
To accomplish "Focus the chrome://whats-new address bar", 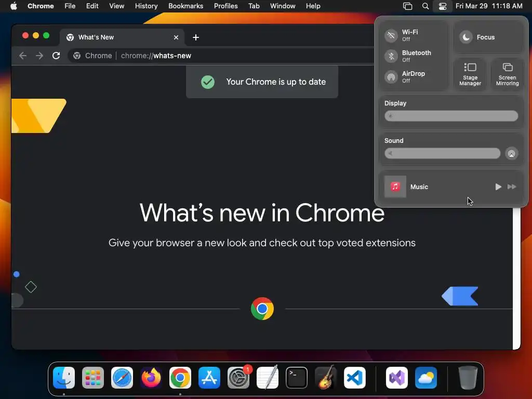I will click(x=156, y=56).
